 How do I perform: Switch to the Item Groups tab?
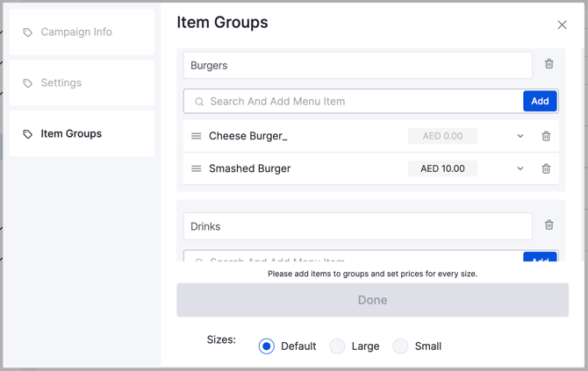tap(82, 133)
